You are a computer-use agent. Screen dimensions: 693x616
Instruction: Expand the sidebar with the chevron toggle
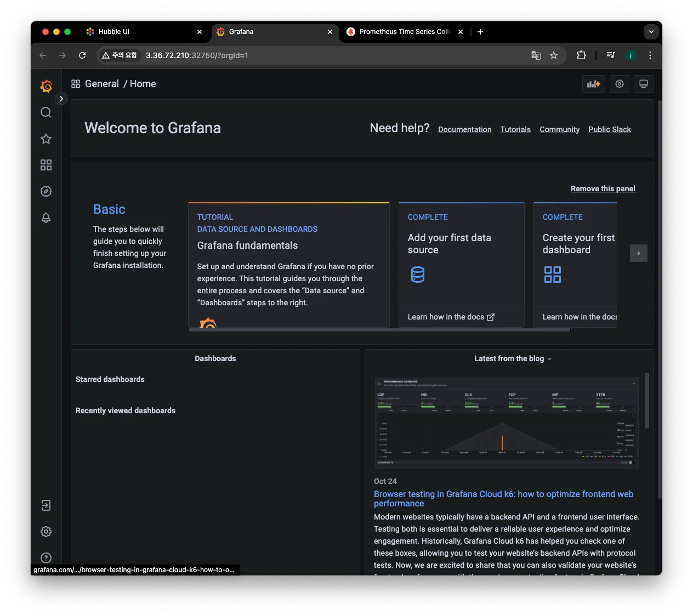point(61,99)
